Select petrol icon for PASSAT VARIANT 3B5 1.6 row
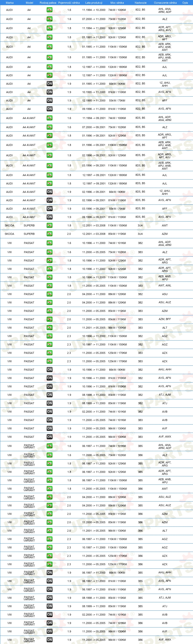193x644 pixels. pyautogui.click(x=50, y=446)
